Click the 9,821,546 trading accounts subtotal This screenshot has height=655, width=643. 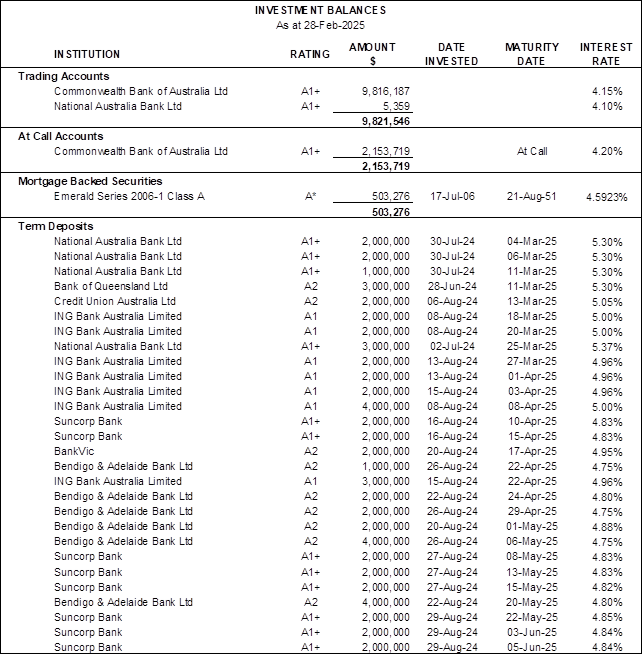click(x=386, y=121)
